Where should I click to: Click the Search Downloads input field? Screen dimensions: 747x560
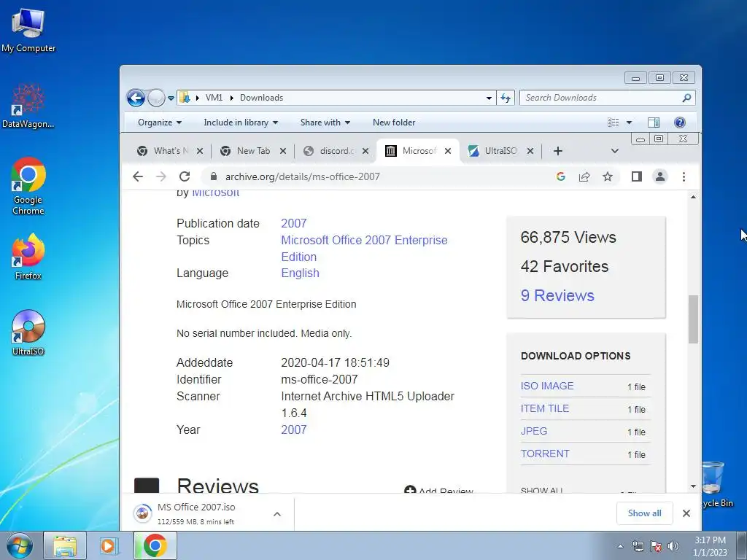pyautogui.click(x=601, y=98)
